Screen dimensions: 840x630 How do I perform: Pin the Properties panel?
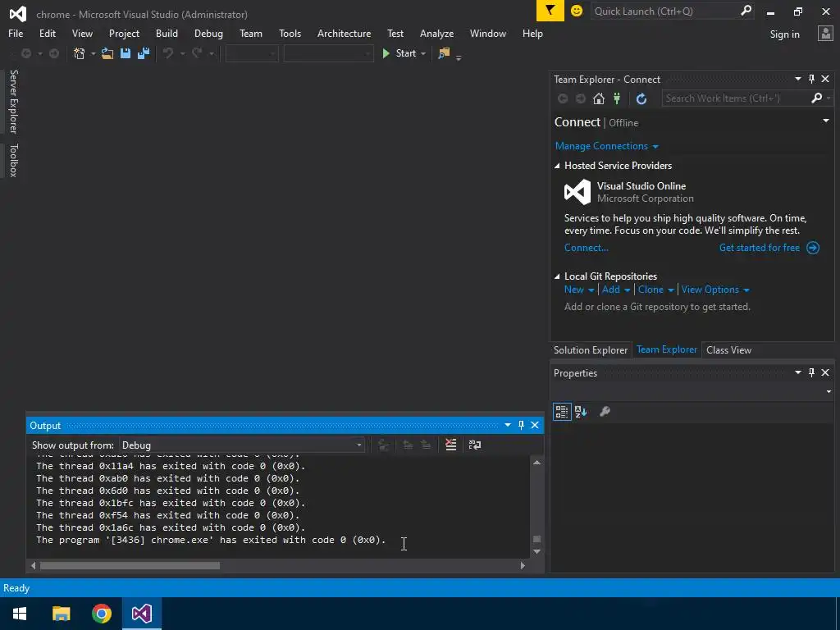[811, 372]
